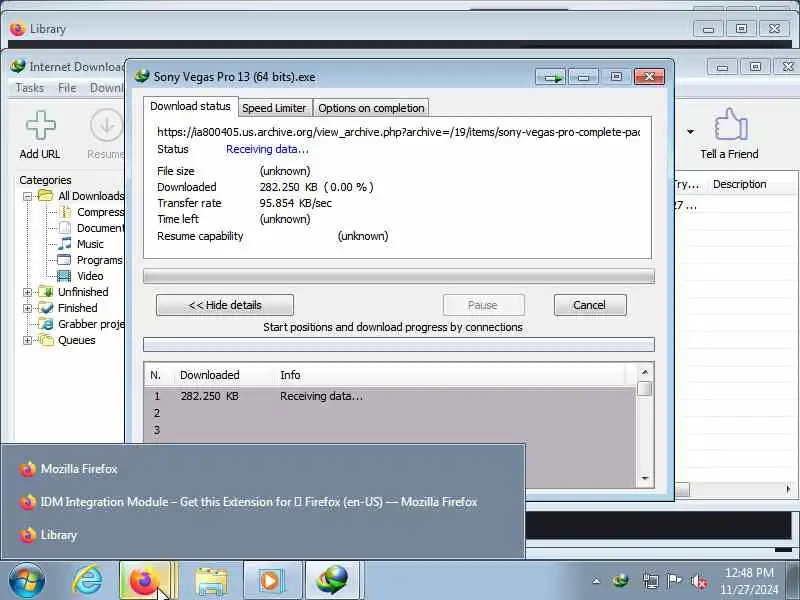
Task: Click the Tell a Friend thumbs-up icon
Action: click(x=731, y=124)
